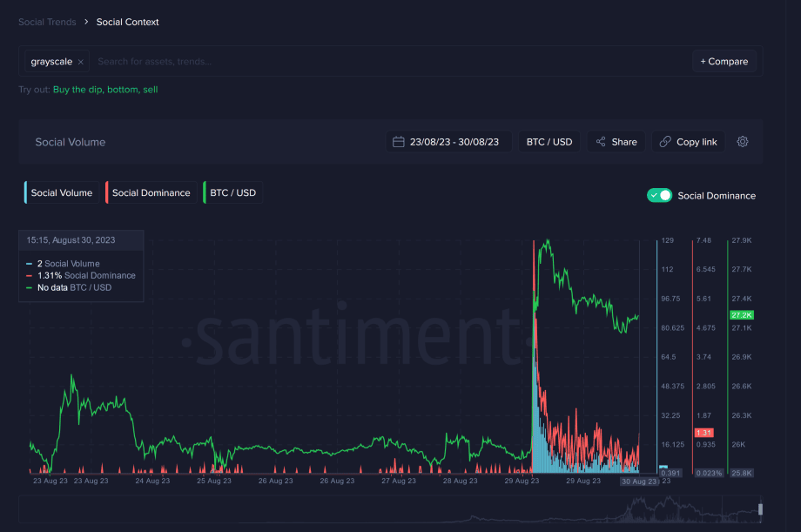Viewport: 801px width, 532px height.
Task: Go to Social Trends breadcrumb
Action: [x=47, y=22]
